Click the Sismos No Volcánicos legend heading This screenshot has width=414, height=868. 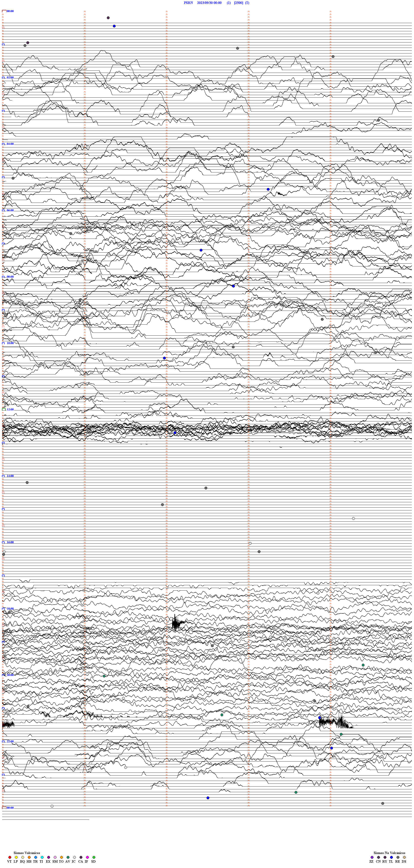pos(389,853)
